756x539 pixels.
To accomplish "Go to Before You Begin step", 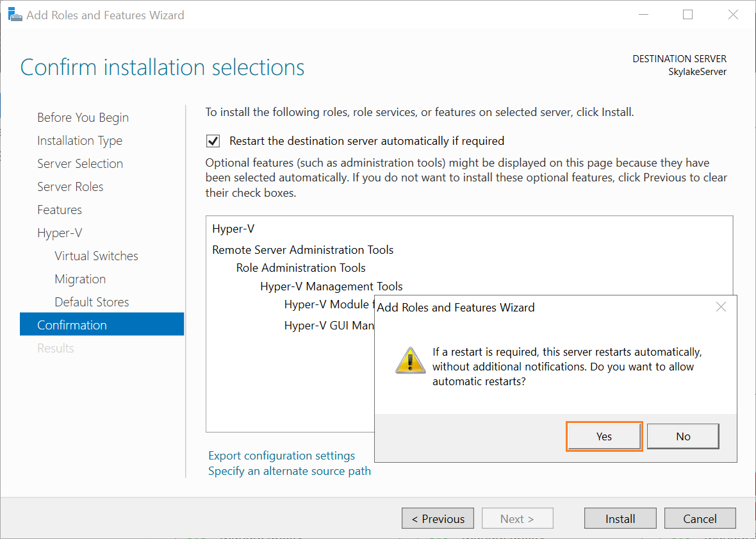I will click(x=83, y=118).
